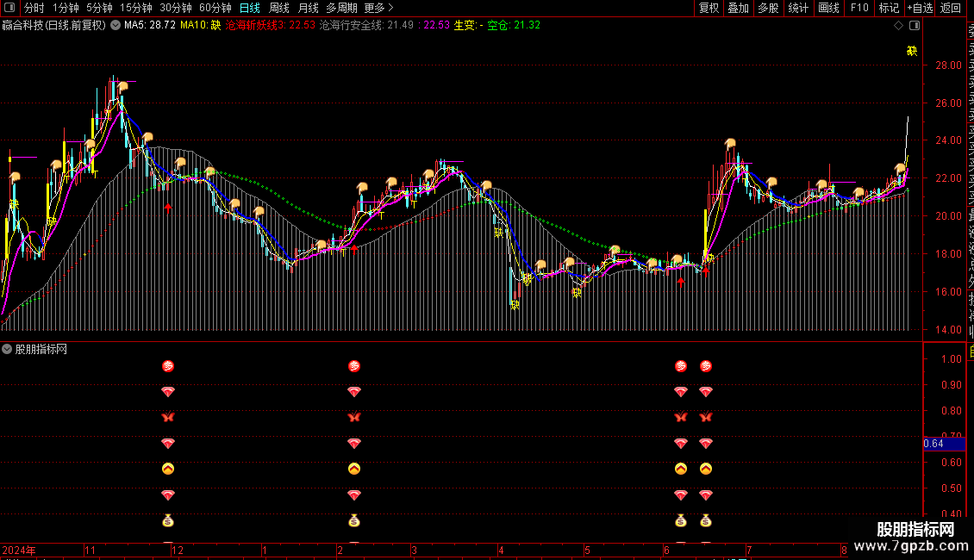The height and width of the screenshot is (560, 974).
Task: Click the leftmost red butterfly signal icon
Action: click(x=168, y=418)
